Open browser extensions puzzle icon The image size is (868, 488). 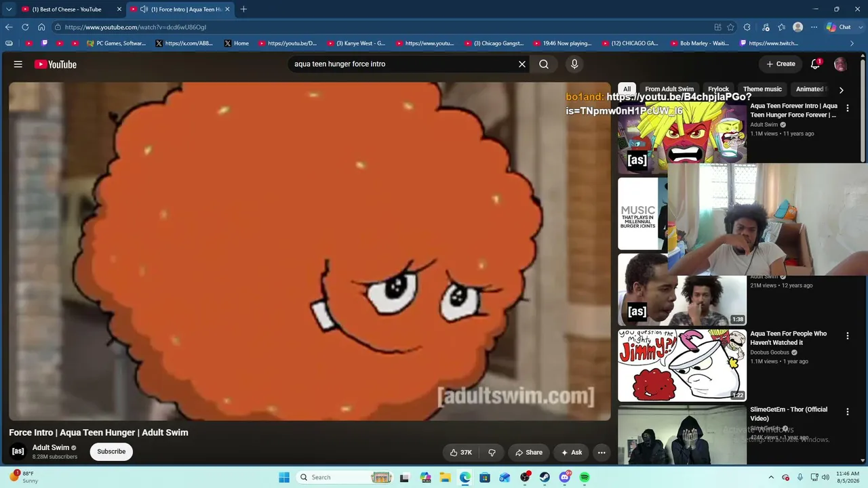tap(747, 27)
